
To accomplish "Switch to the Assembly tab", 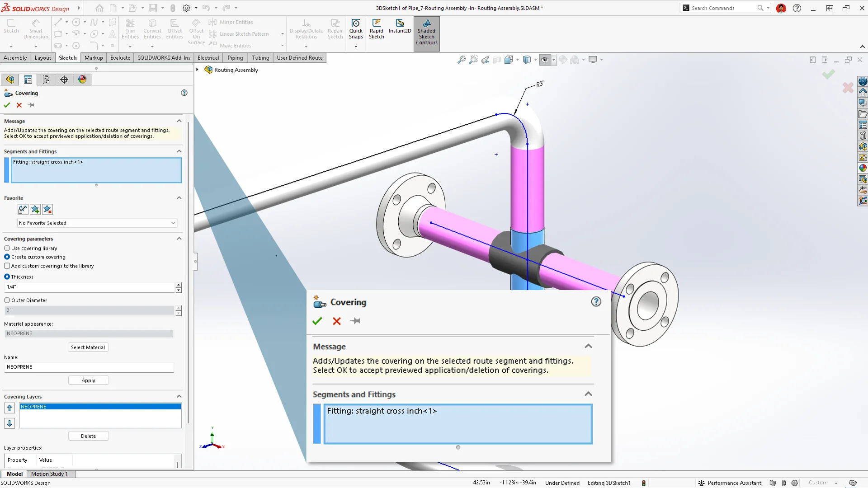I will tap(15, 58).
